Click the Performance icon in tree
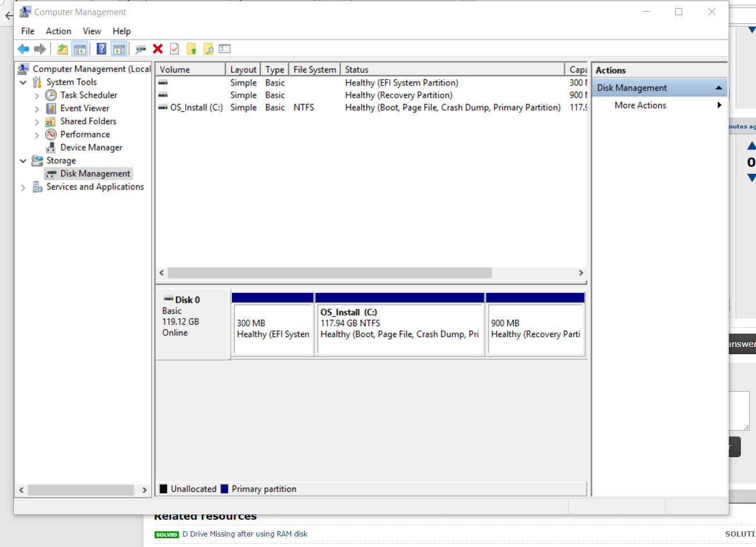This screenshot has width=756, height=547. click(51, 134)
